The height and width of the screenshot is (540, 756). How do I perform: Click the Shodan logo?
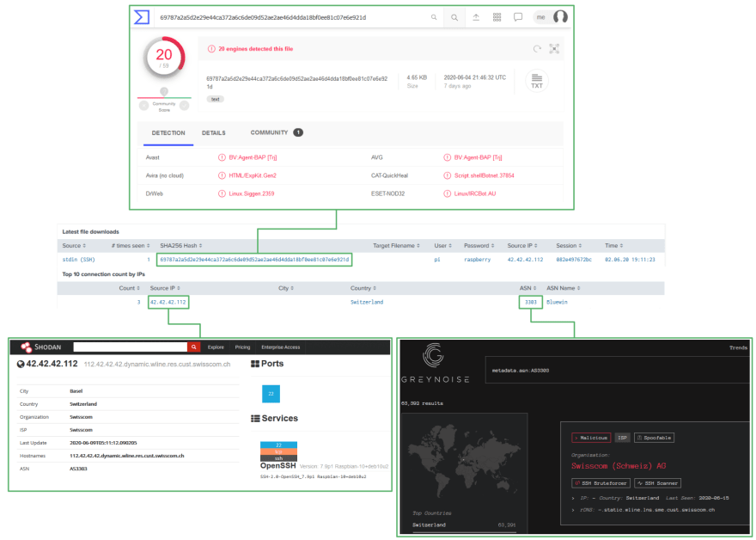(41, 347)
